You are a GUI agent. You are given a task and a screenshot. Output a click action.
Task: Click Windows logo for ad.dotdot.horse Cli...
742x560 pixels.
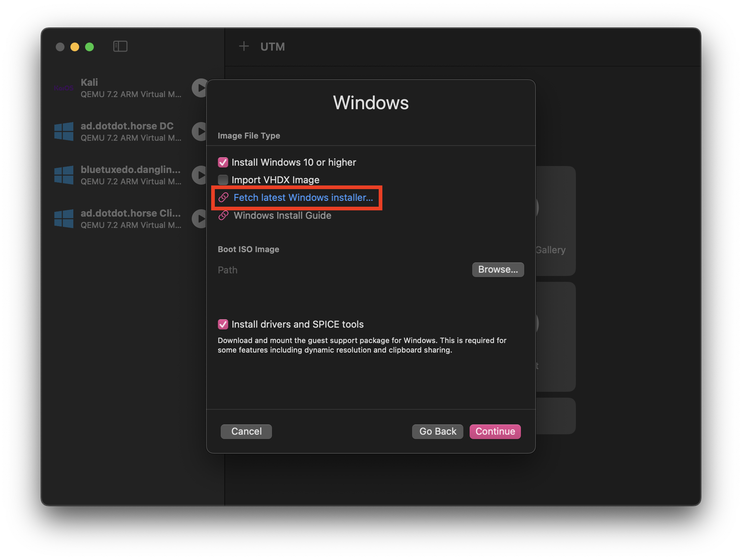coord(63,219)
